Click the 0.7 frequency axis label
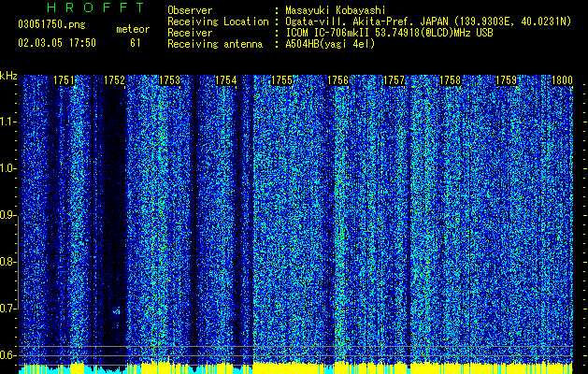The image size is (588, 374). 7,309
